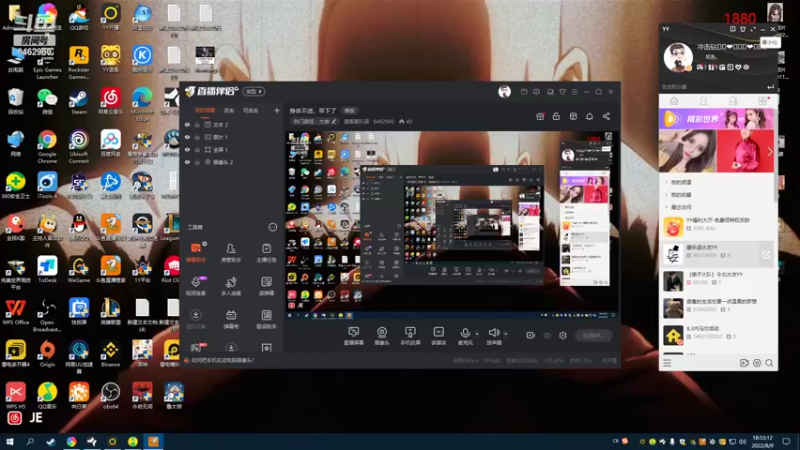800x450 pixels.
Task: Toggle the lock on the 图片 1 source
Action: [x=197, y=137]
